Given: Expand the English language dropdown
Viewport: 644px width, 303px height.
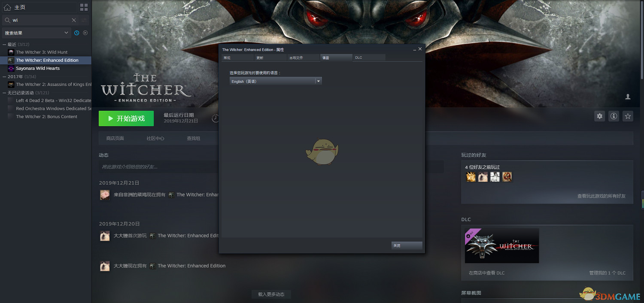Looking at the screenshot, I should click(x=318, y=81).
